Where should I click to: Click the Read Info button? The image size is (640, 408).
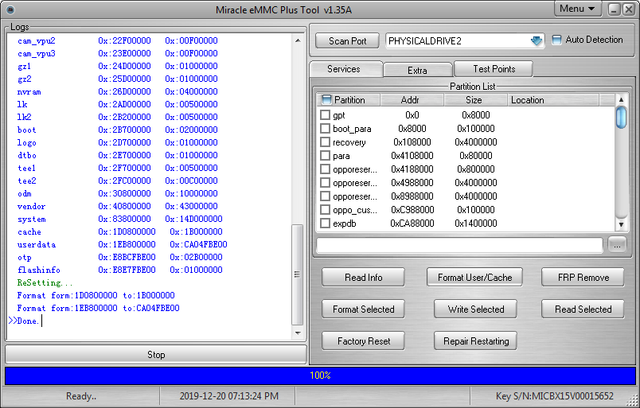tap(363, 277)
